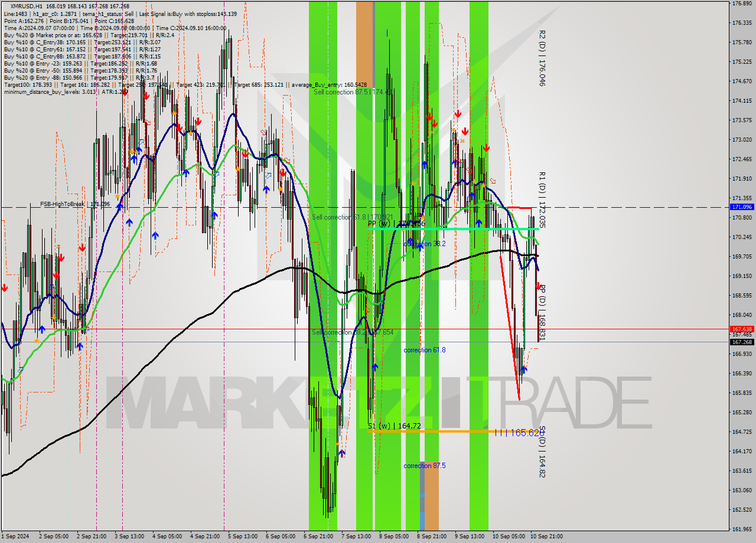Select the red 167.638 price tag on axis
This screenshot has width=756, height=543.
point(742,329)
